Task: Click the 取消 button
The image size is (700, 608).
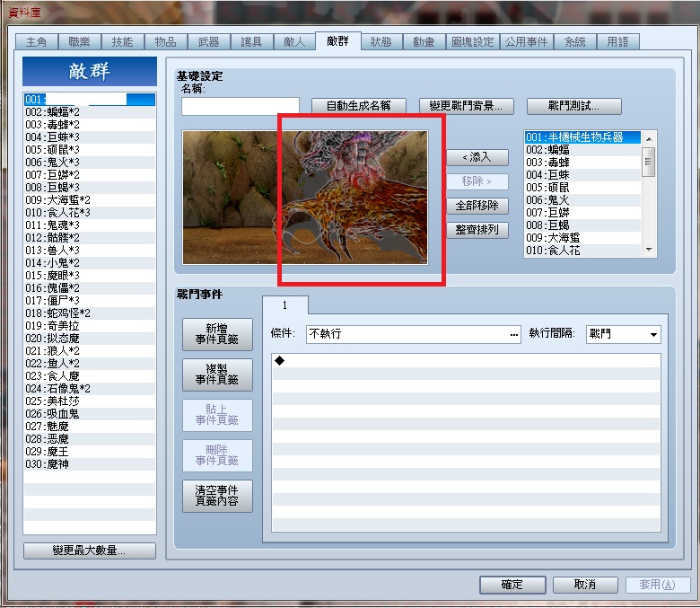Action: click(x=585, y=585)
